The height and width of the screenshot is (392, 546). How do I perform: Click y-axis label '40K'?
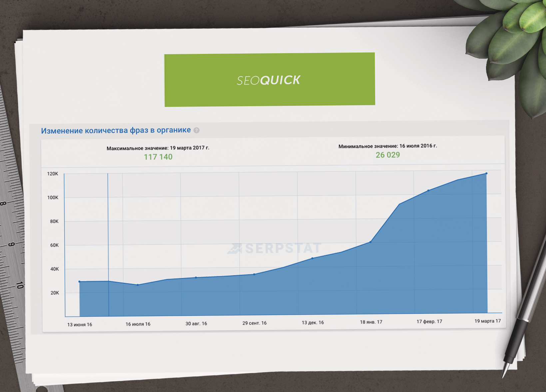coord(54,269)
